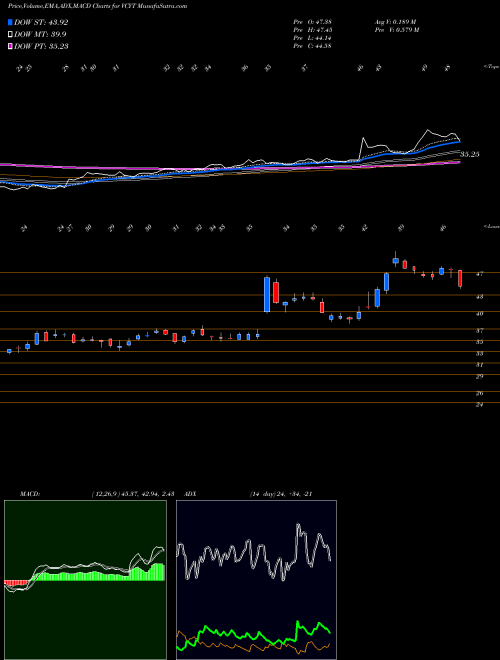
Task: Select the 'DOW MT: 39.9' legend text
Action: (40, 34)
